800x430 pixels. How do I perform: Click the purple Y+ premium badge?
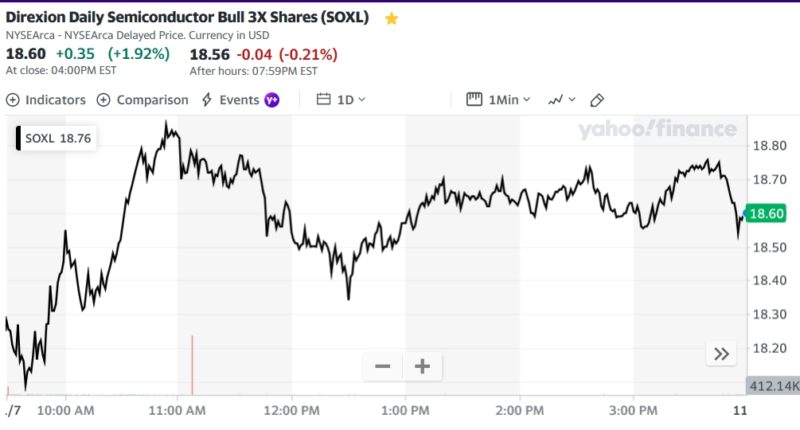click(x=272, y=100)
